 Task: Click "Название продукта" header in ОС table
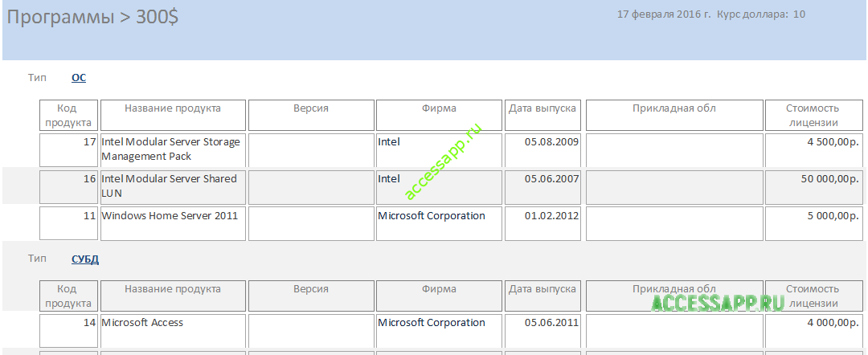coord(173,116)
